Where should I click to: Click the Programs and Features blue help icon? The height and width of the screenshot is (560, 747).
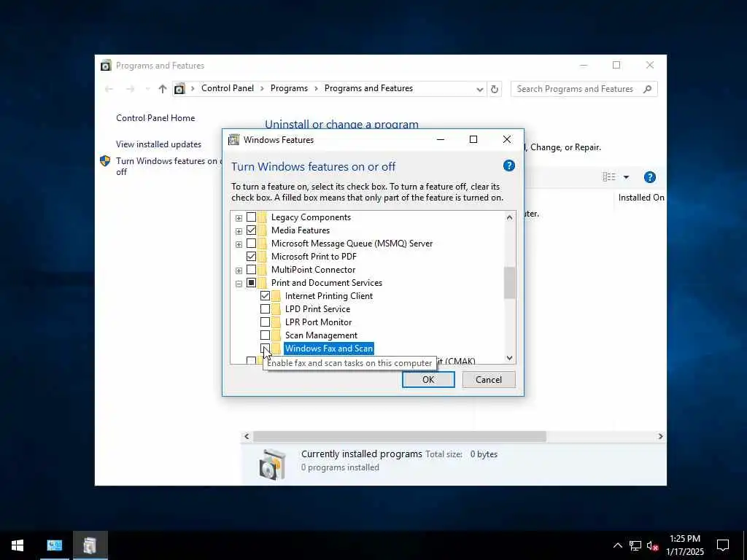point(649,177)
